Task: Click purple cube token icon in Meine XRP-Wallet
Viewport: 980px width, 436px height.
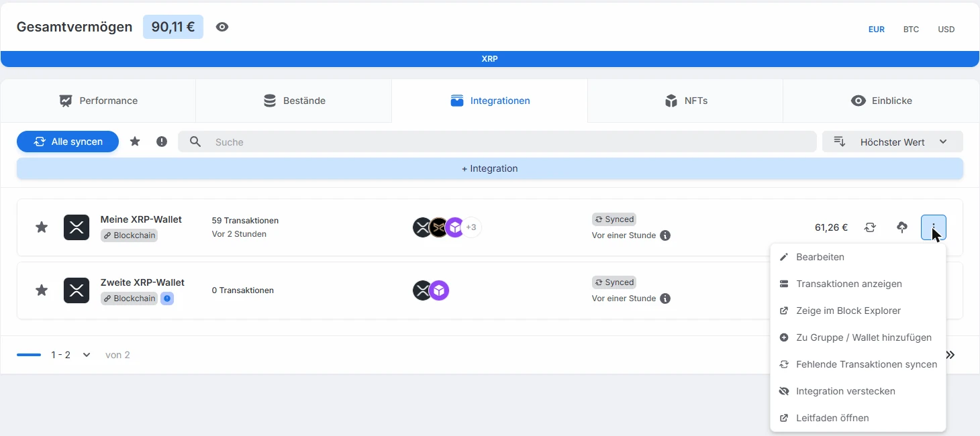Action: 455,227
